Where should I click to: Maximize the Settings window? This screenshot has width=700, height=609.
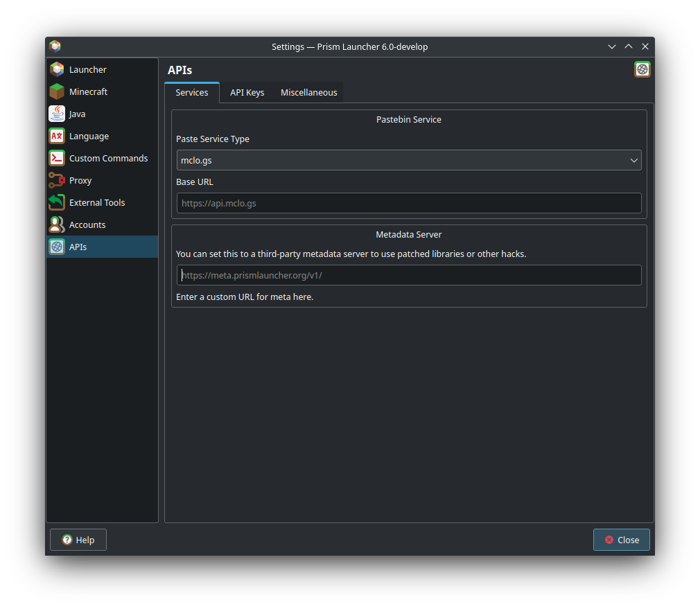[x=628, y=46]
